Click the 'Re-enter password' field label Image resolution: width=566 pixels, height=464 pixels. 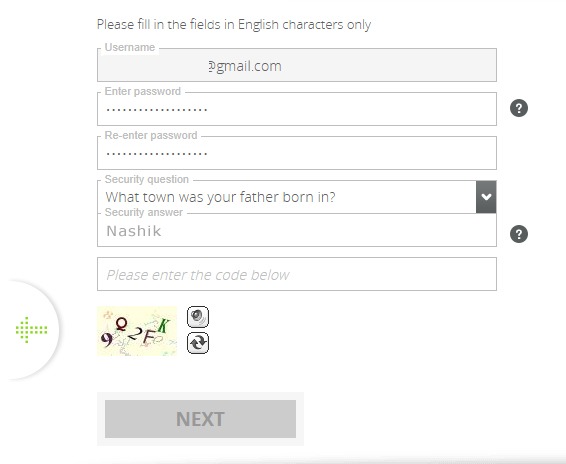pyautogui.click(x=151, y=135)
